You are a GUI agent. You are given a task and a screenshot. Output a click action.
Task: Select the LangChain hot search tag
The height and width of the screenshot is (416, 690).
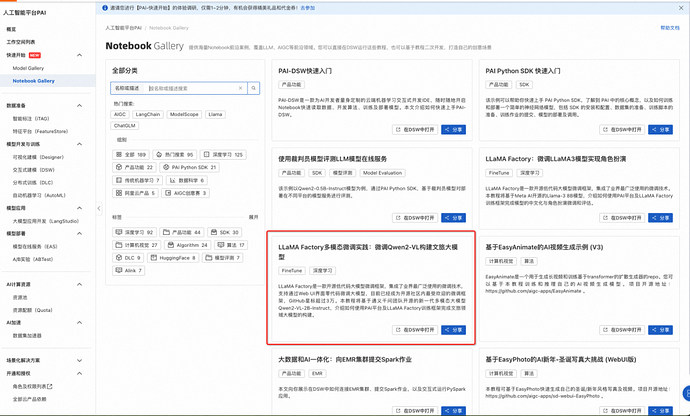(150, 114)
